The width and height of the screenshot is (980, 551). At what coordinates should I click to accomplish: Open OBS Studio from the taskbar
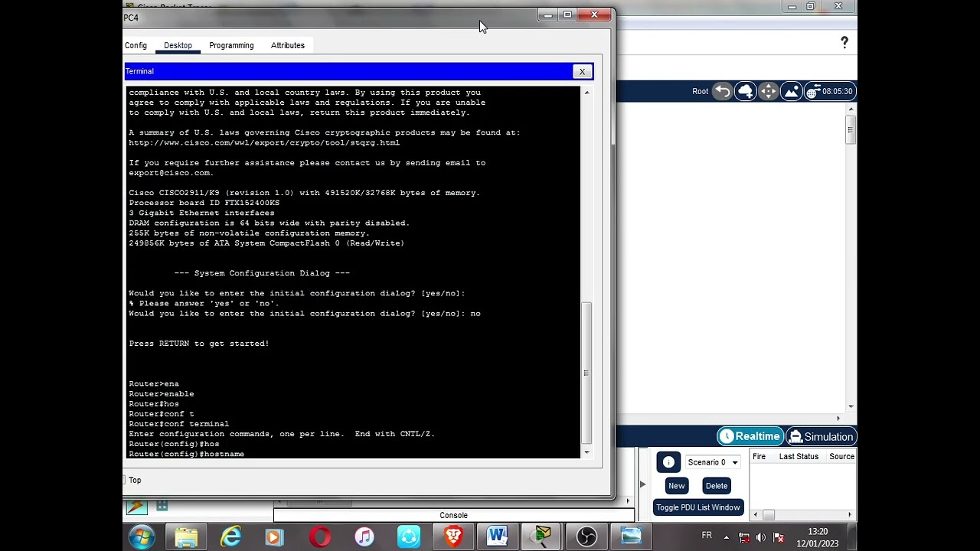click(x=586, y=537)
